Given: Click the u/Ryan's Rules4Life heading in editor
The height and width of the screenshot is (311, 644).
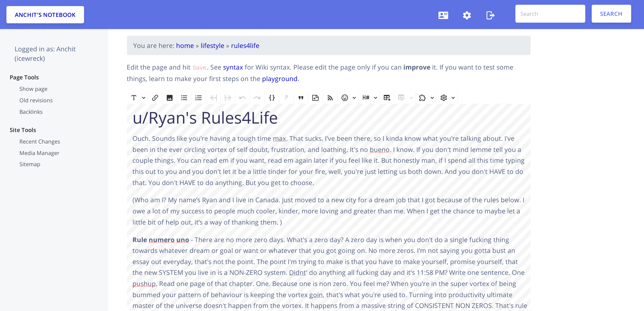Looking at the screenshot, I should pos(205,118).
